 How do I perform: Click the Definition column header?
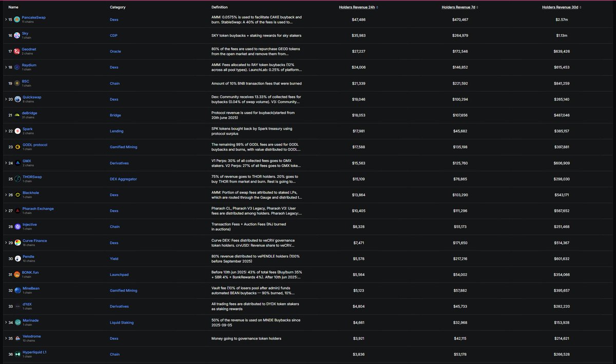click(x=220, y=7)
